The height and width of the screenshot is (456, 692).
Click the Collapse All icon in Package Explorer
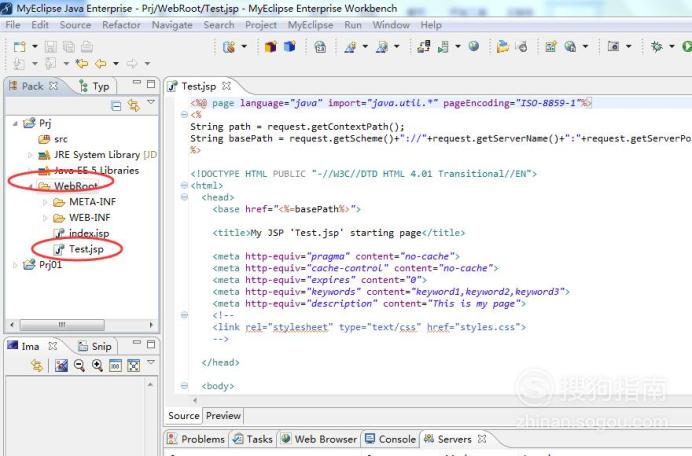[x=116, y=106]
